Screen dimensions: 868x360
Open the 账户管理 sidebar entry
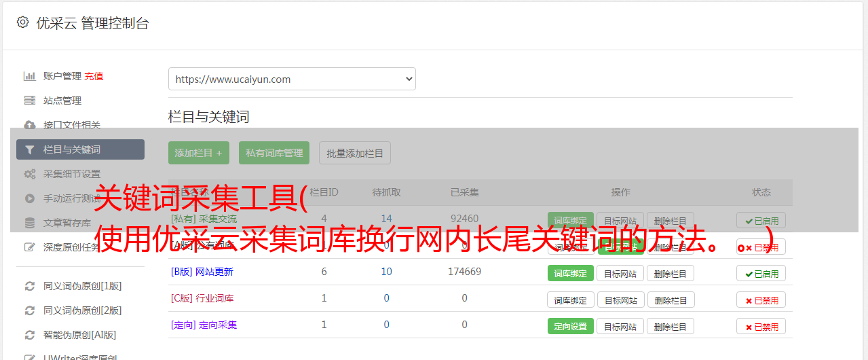[x=62, y=76]
